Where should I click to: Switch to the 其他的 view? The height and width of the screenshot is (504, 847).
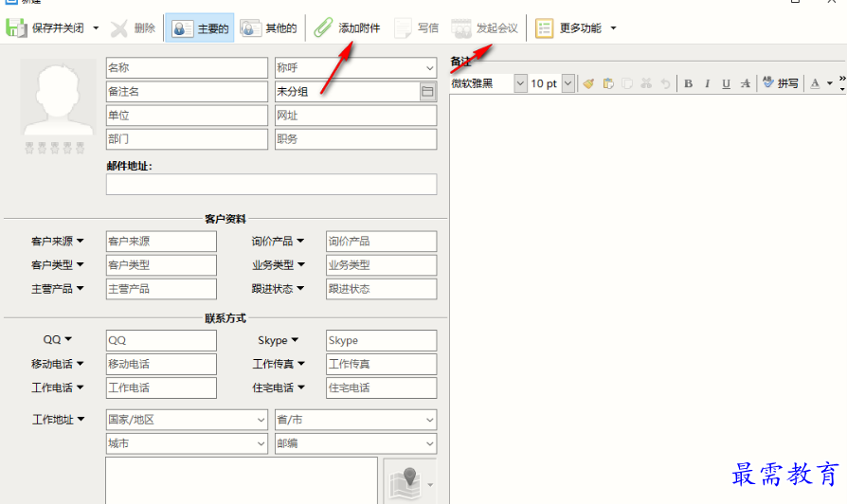269,28
